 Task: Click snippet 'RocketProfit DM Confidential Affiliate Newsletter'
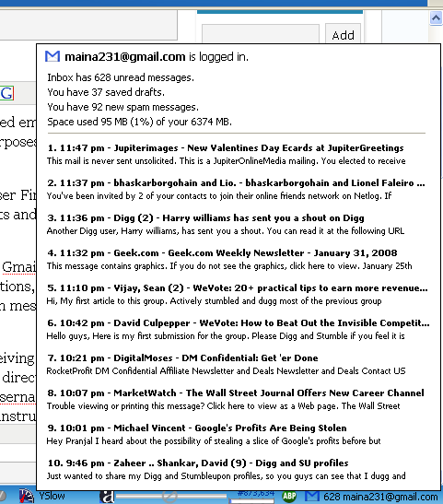(227, 371)
